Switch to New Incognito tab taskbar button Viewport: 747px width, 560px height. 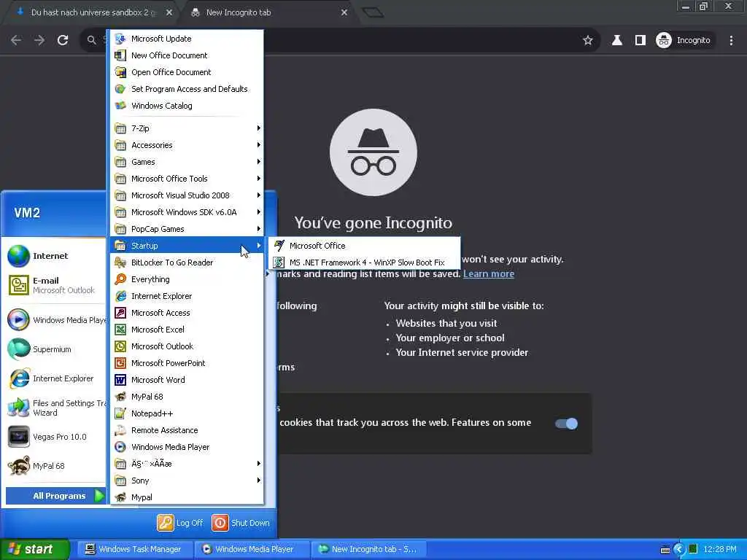coord(368,549)
